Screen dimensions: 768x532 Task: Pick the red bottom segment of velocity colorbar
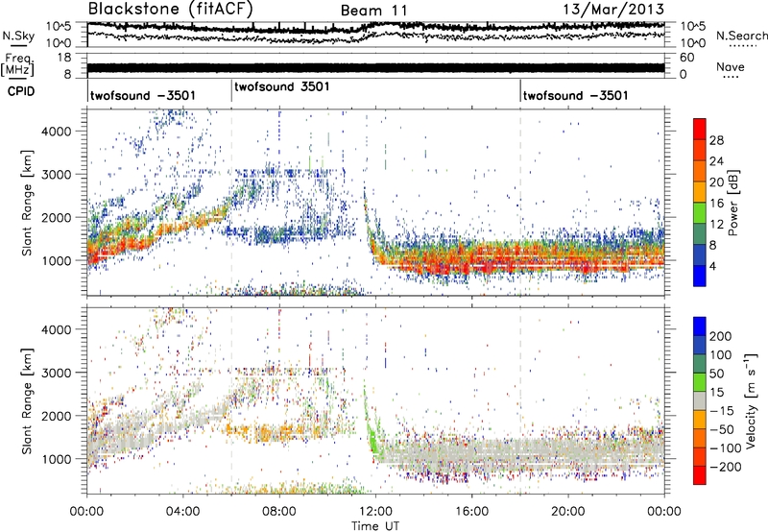click(x=700, y=475)
